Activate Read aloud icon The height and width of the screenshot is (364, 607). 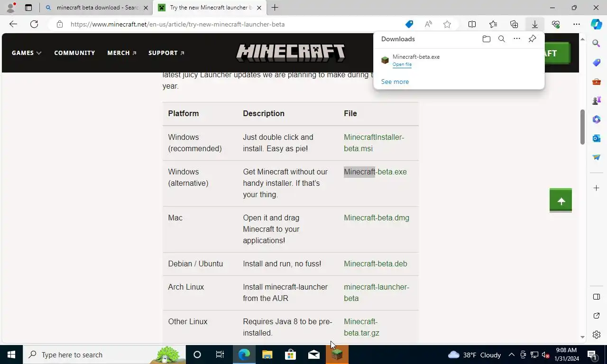(x=428, y=24)
